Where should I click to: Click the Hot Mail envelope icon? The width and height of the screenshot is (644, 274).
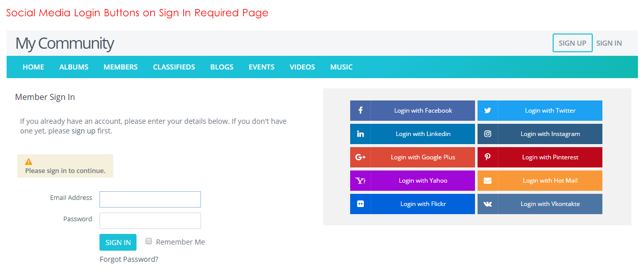[488, 181]
